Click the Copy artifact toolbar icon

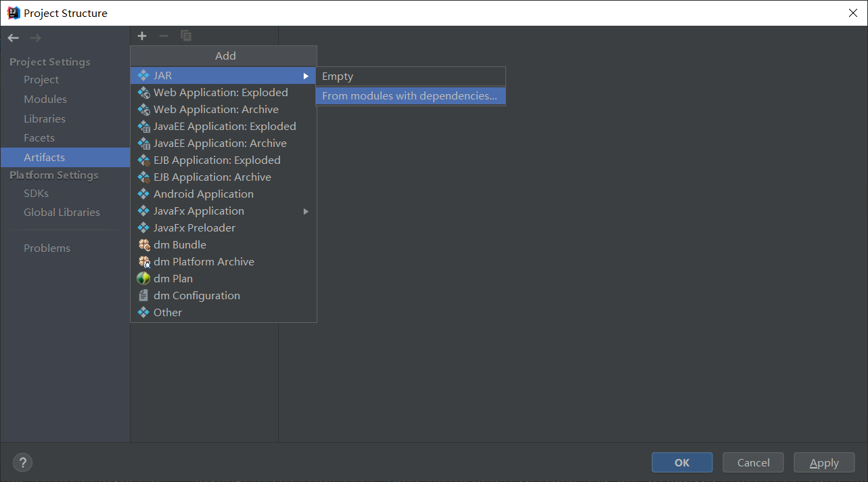186,36
